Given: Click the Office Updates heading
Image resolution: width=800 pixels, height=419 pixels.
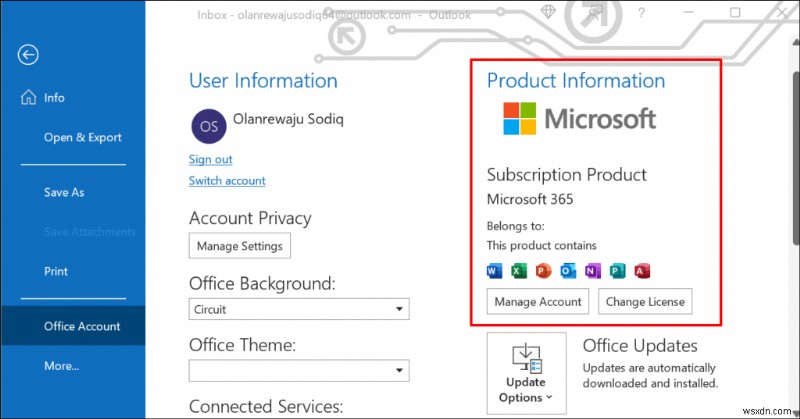Looking at the screenshot, I should 640,346.
